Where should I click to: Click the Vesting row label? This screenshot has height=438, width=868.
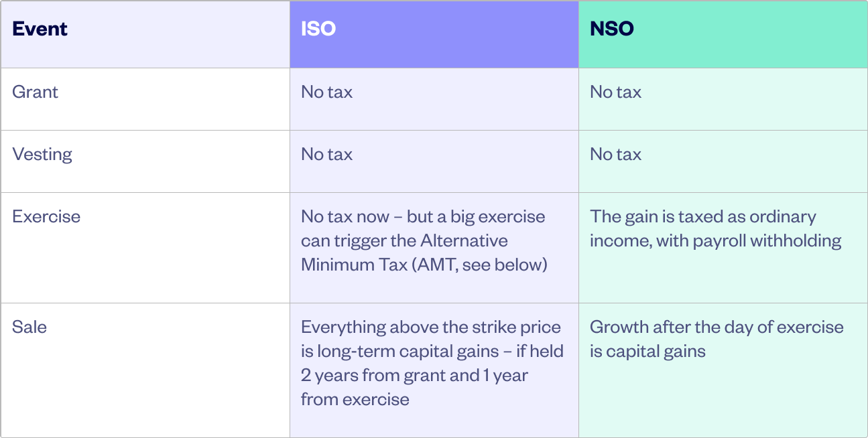coord(42,154)
